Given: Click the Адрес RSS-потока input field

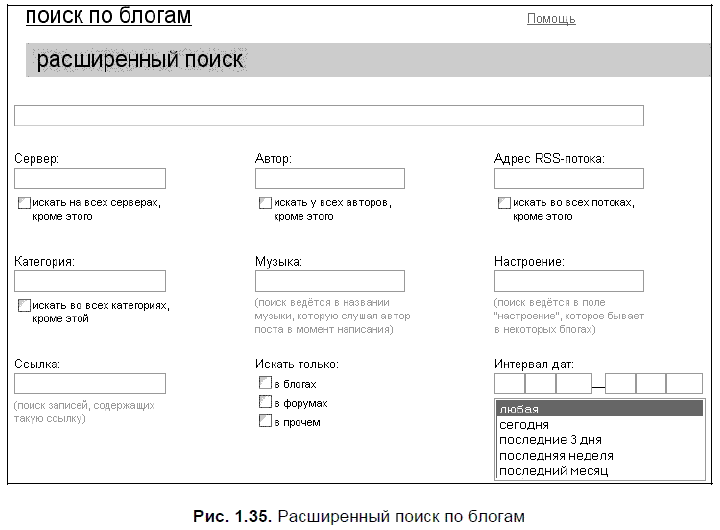Looking at the screenshot, I should [x=568, y=179].
